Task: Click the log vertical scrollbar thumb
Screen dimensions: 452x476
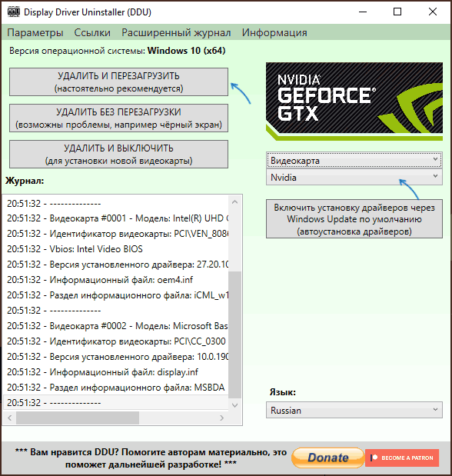Action: tap(234, 335)
